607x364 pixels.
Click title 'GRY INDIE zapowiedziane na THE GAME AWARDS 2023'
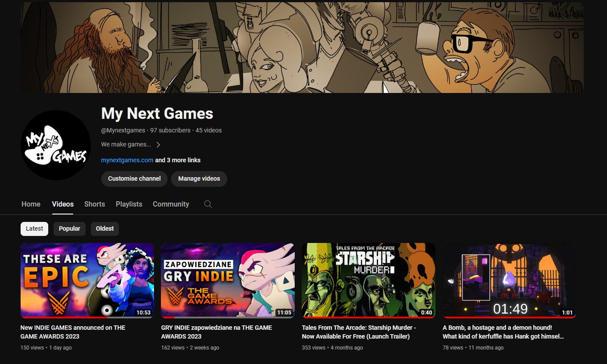pyautogui.click(x=217, y=332)
